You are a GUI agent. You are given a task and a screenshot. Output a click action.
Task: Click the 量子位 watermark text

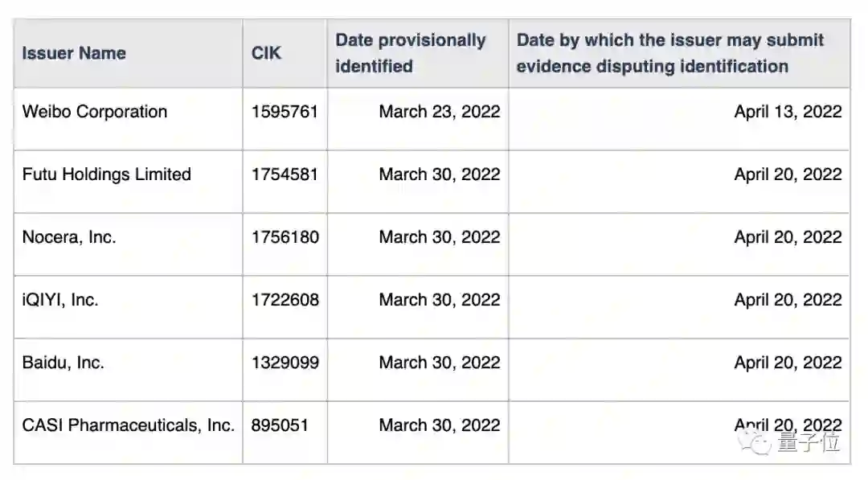808,441
